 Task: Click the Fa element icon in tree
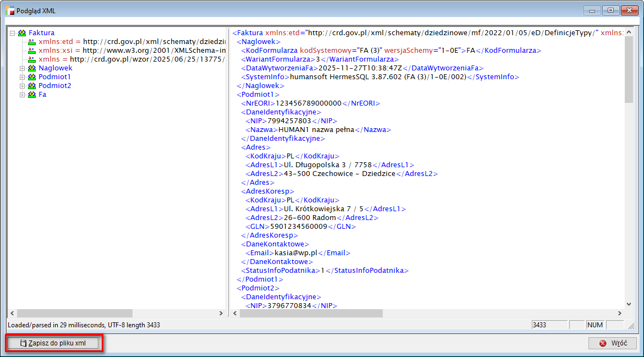click(x=32, y=95)
